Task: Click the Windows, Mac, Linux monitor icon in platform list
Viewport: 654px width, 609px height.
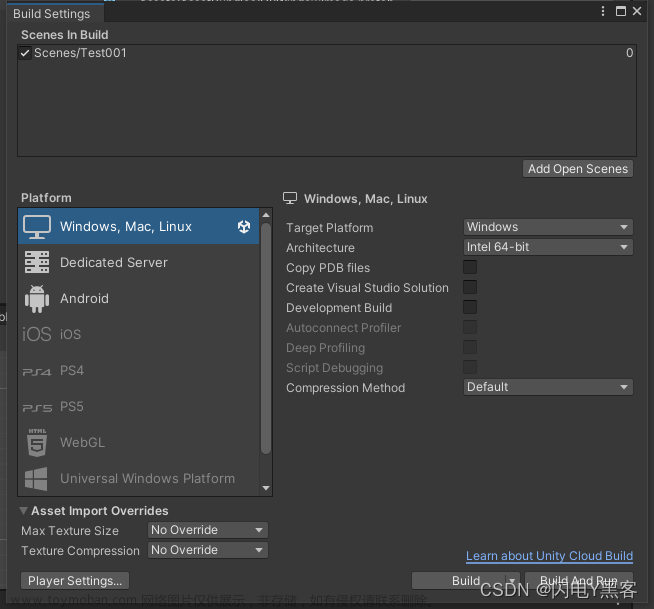Action: 37,226
